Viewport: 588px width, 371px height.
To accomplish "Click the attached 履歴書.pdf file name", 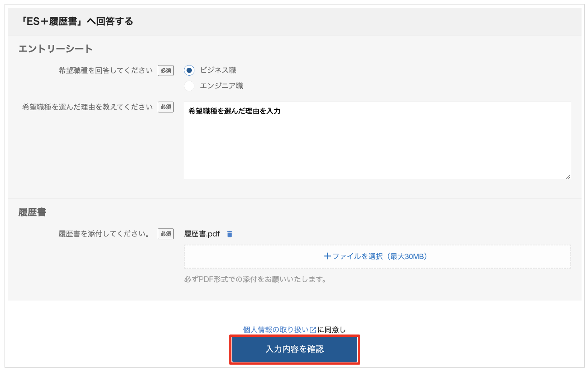I will [202, 234].
